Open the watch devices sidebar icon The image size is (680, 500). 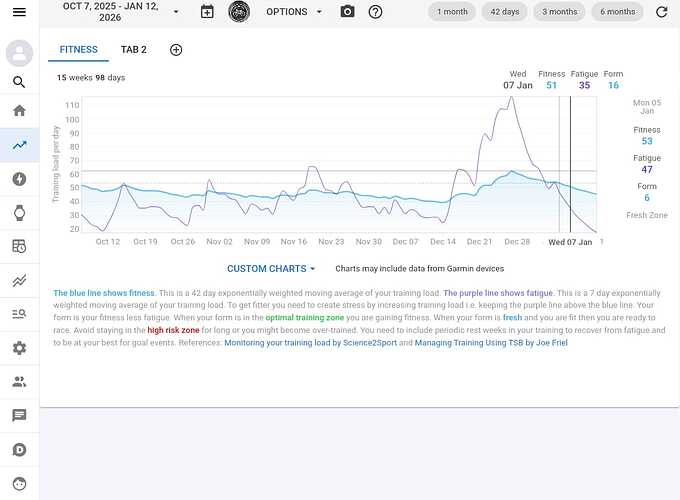[19, 213]
